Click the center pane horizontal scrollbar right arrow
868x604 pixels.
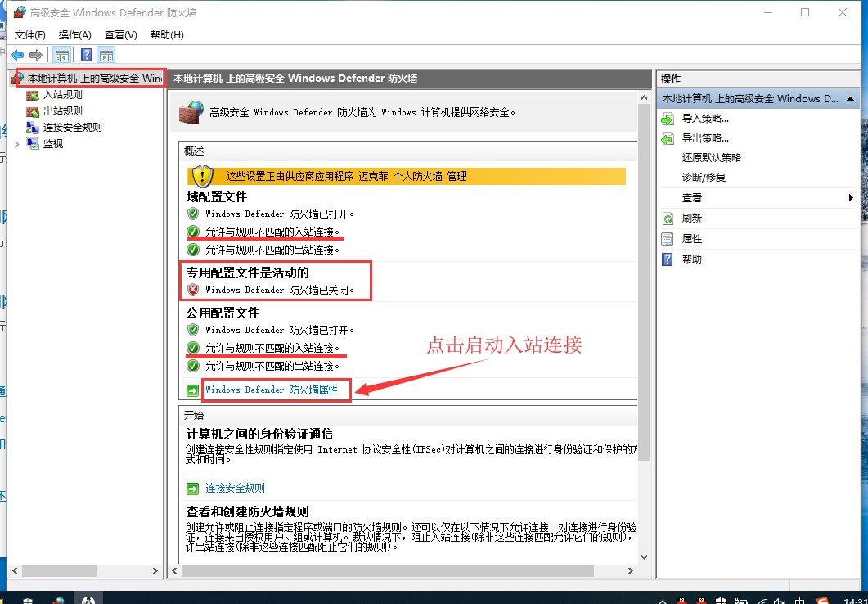point(631,570)
